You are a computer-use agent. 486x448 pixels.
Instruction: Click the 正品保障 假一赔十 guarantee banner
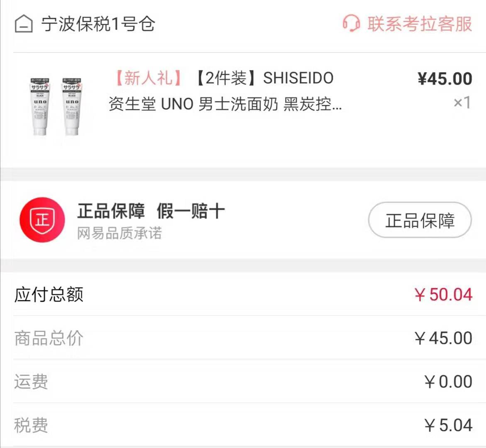pos(150,211)
